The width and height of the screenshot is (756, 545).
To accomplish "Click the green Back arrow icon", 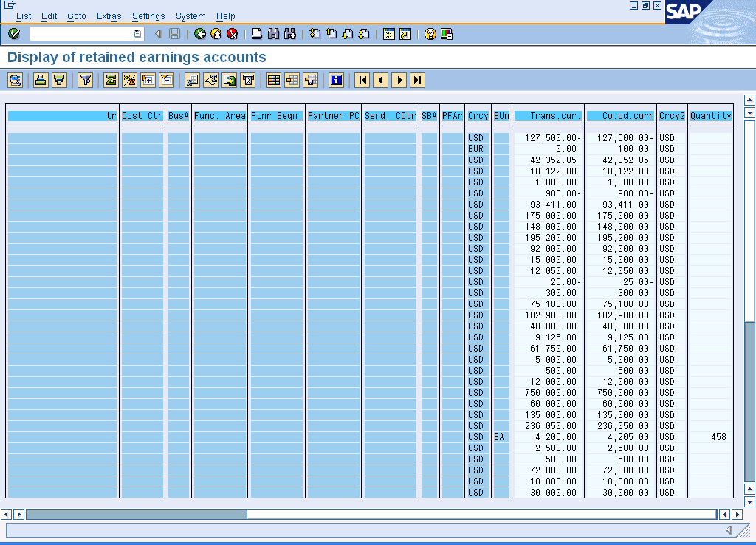I will point(199,34).
